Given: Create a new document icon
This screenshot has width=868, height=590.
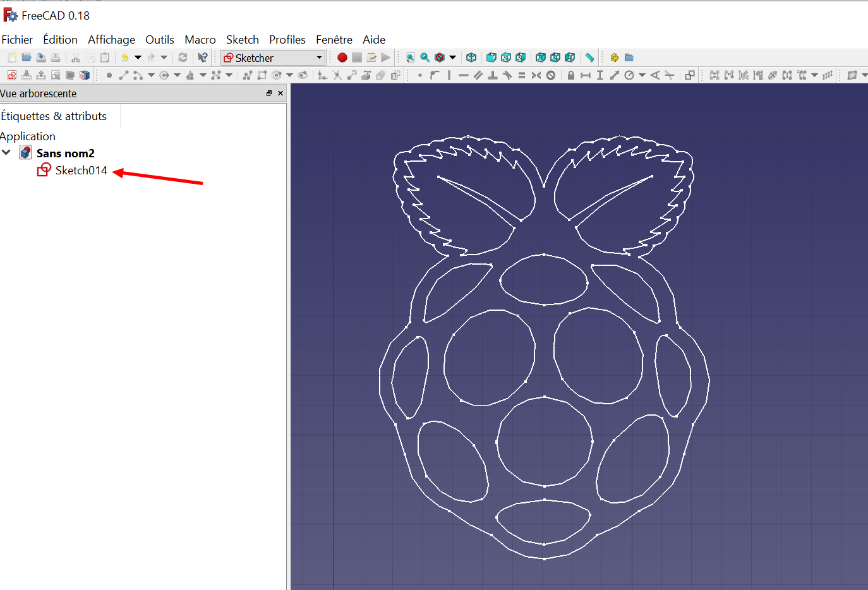Looking at the screenshot, I should pyautogui.click(x=12, y=57).
